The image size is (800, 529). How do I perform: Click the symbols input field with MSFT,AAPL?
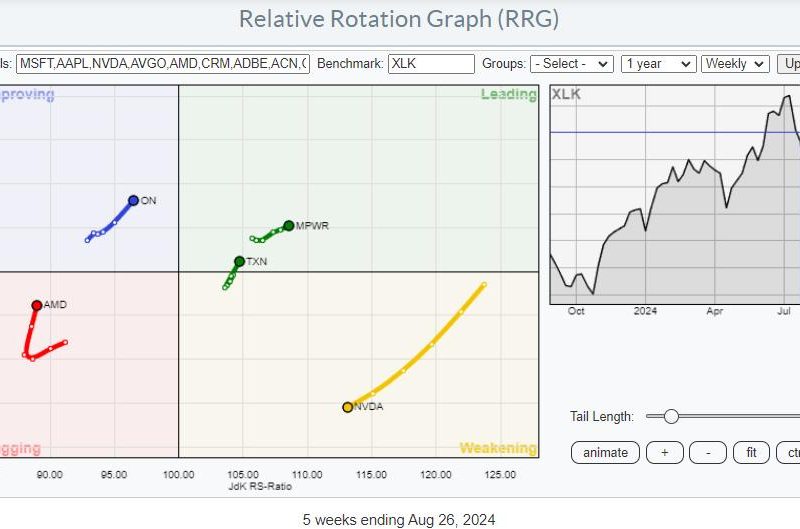[x=163, y=64]
